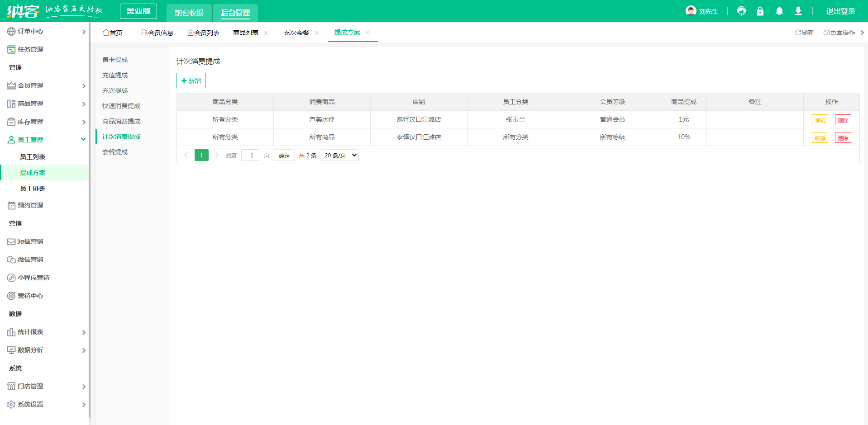Open the notifications bell
This screenshot has height=425, width=868.
(x=779, y=11)
